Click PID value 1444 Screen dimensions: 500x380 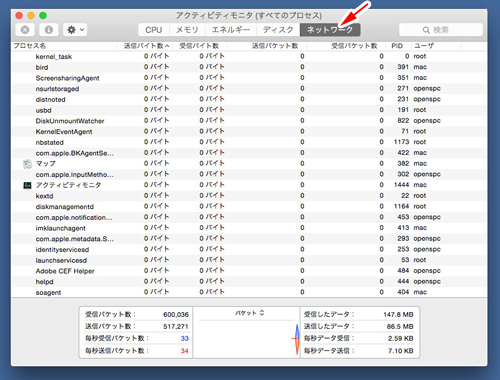coord(401,185)
